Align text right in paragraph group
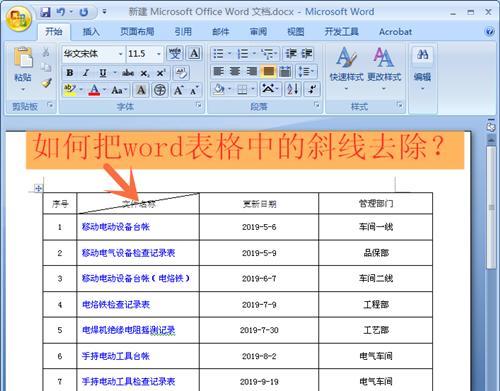The image size is (500, 391). click(252, 71)
